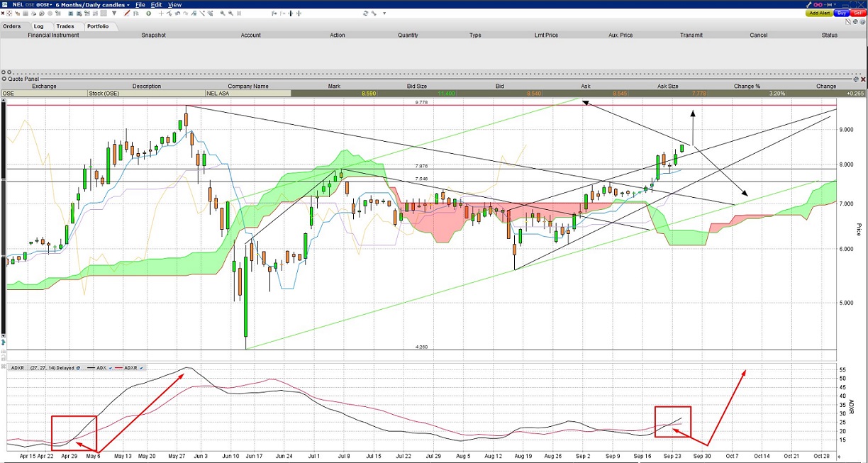Open the File menu
The width and height of the screenshot is (868, 463).
tap(140, 5)
